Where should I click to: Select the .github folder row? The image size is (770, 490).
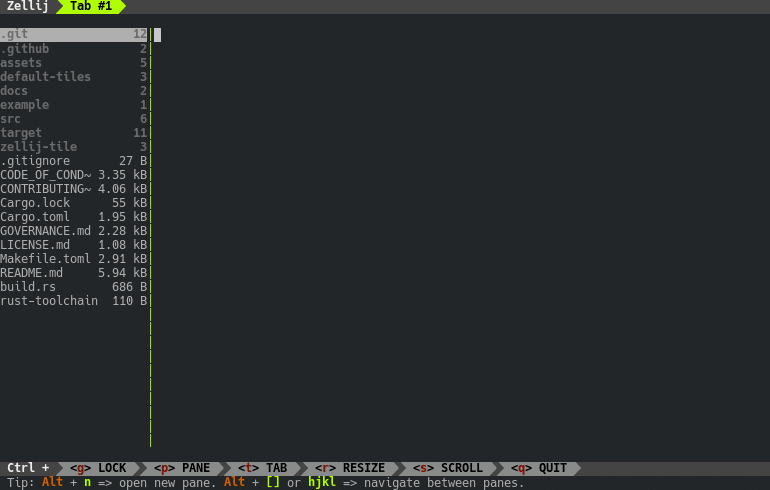(74, 49)
